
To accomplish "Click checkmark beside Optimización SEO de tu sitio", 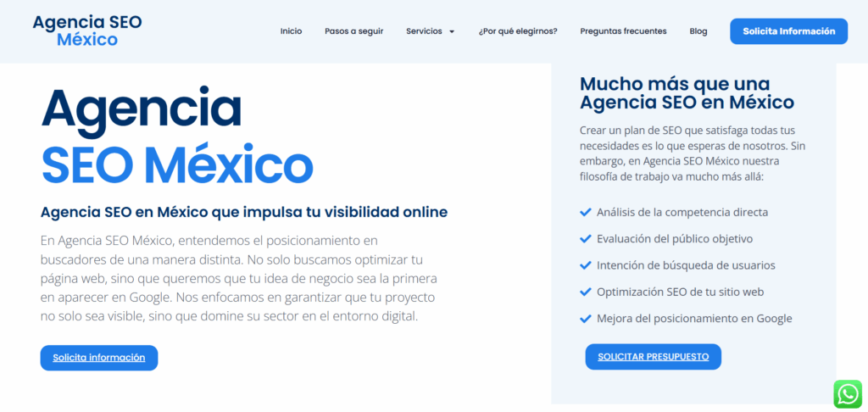I will pyautogui.click(x=585, y=292).
